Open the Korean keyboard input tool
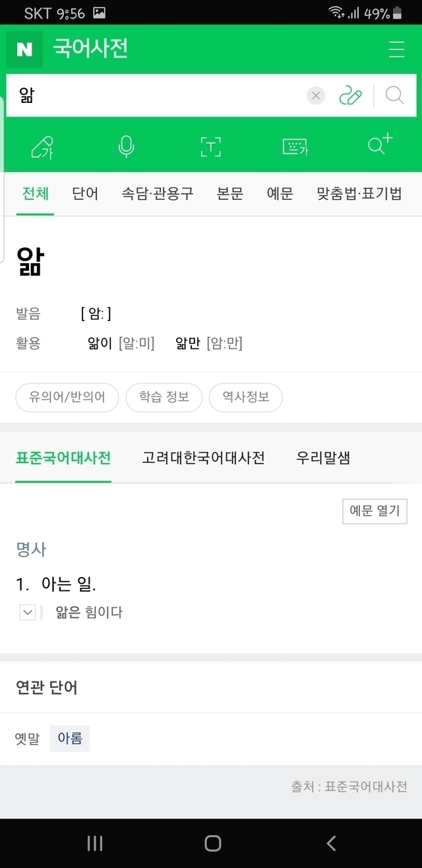Viewport: 422px width, 868px height. (x=295, y=146)
